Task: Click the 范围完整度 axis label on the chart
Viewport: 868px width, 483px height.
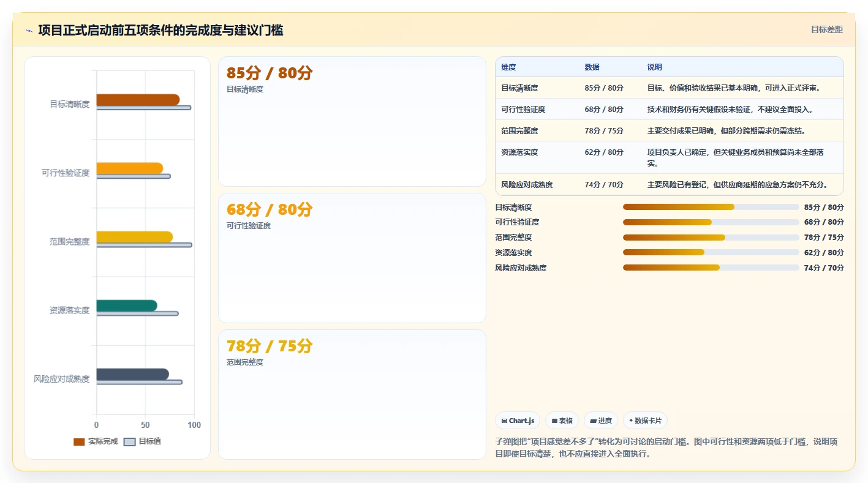Action: click(70, 241)
